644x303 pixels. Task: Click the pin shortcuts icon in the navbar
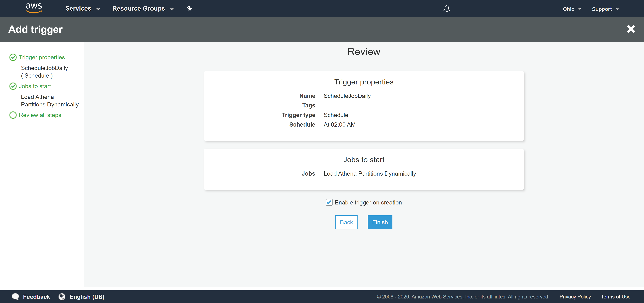190,8
